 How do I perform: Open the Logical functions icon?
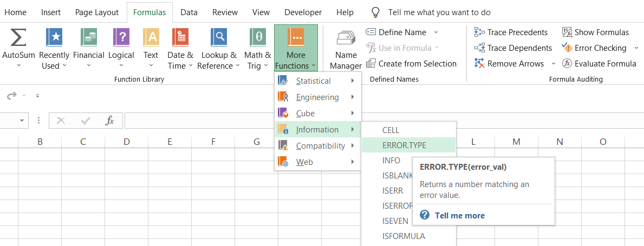tap(121, 38)
